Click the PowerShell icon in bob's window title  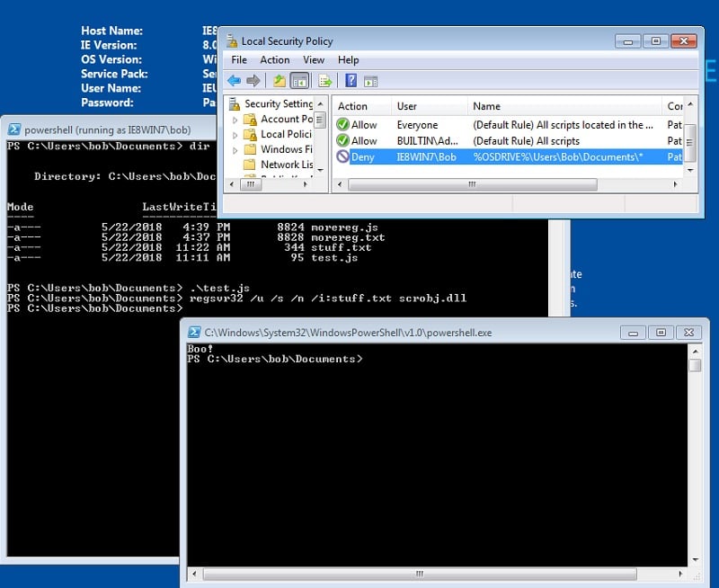click(x=14, y=129)
